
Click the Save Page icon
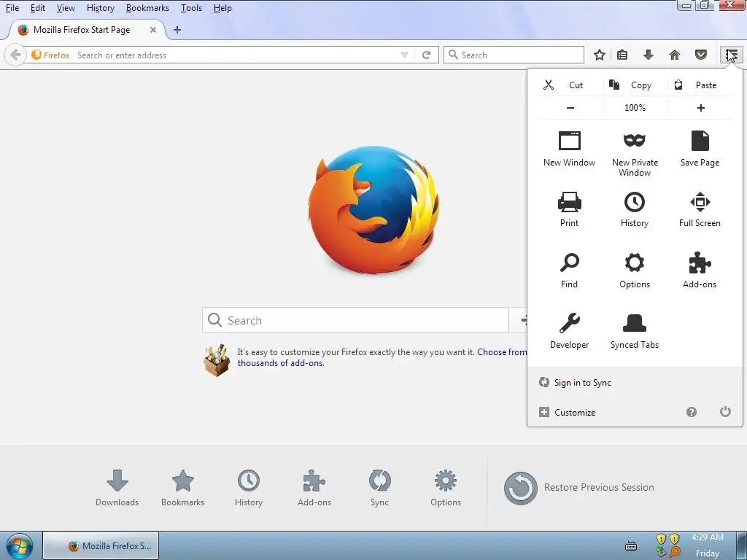coord(700,141)
